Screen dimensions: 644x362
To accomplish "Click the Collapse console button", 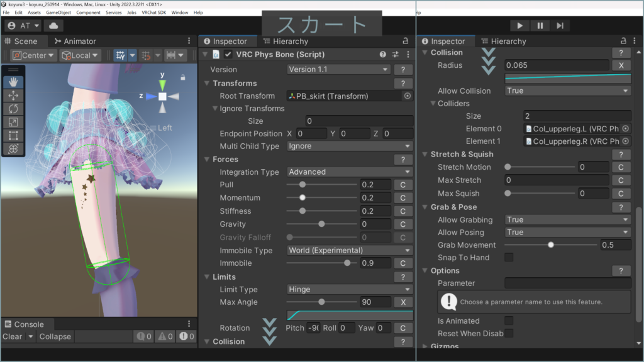I will coord(55,336).
